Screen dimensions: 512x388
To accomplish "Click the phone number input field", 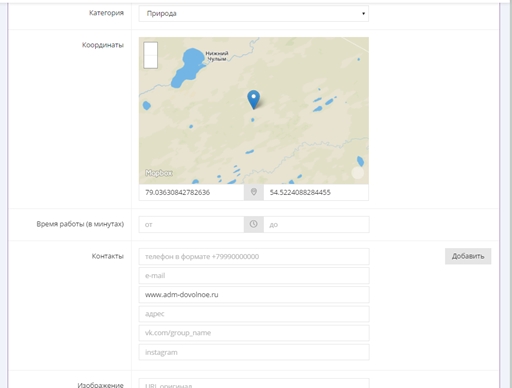I will pyautogui.click(x=254, y=257).
